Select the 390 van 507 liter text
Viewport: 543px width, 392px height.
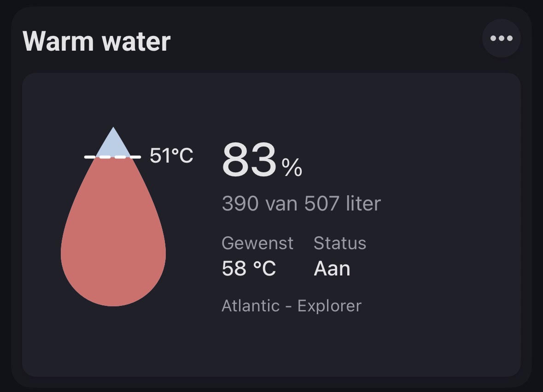301,203
